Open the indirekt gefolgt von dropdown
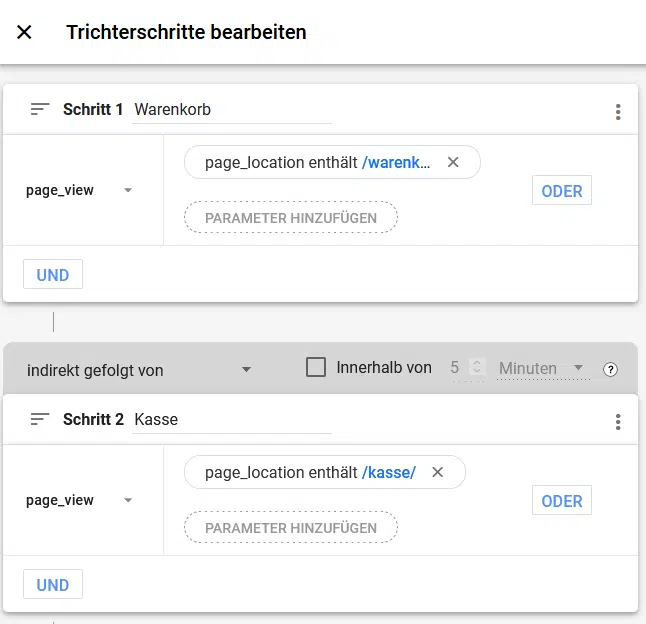 click(139, 370)
